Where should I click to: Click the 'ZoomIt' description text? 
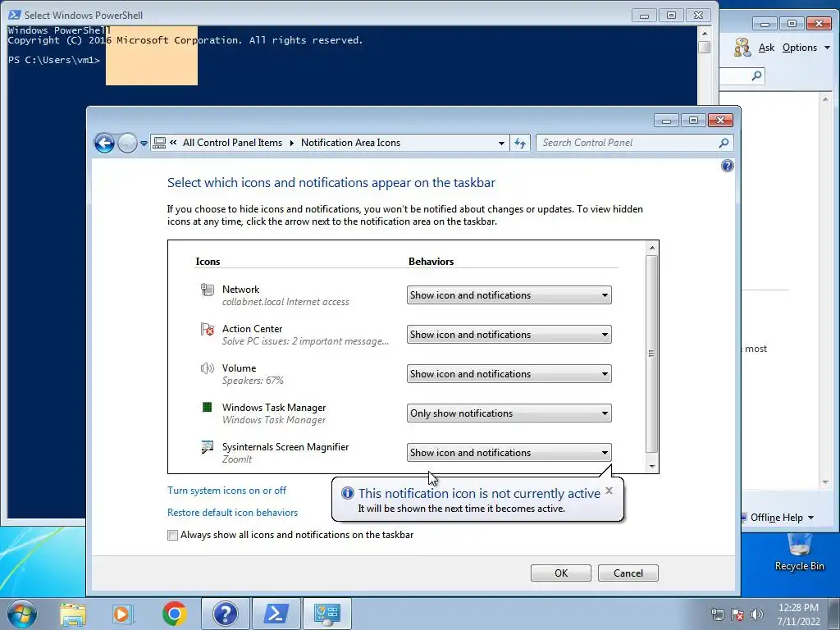237,459
